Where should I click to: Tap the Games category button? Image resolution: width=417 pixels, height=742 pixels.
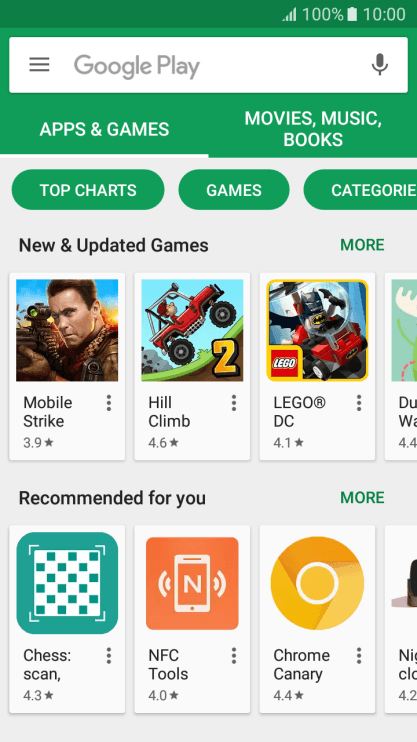coord(234,190)
